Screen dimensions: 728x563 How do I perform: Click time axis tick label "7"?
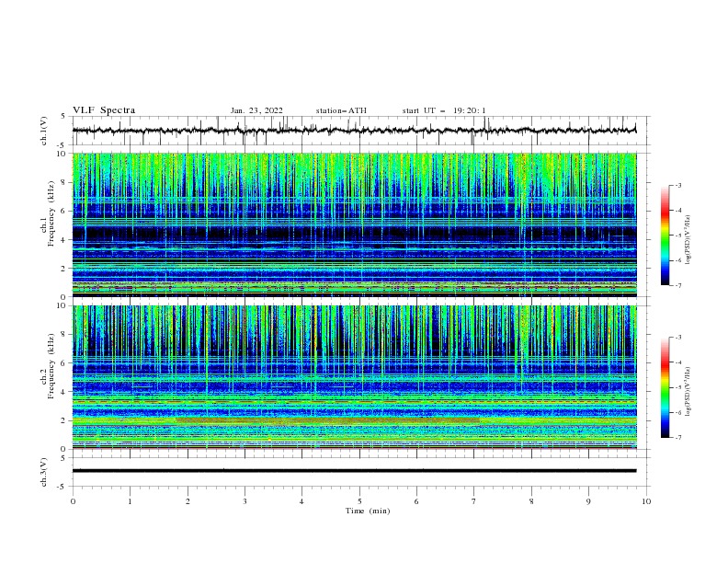coord(474,501)
